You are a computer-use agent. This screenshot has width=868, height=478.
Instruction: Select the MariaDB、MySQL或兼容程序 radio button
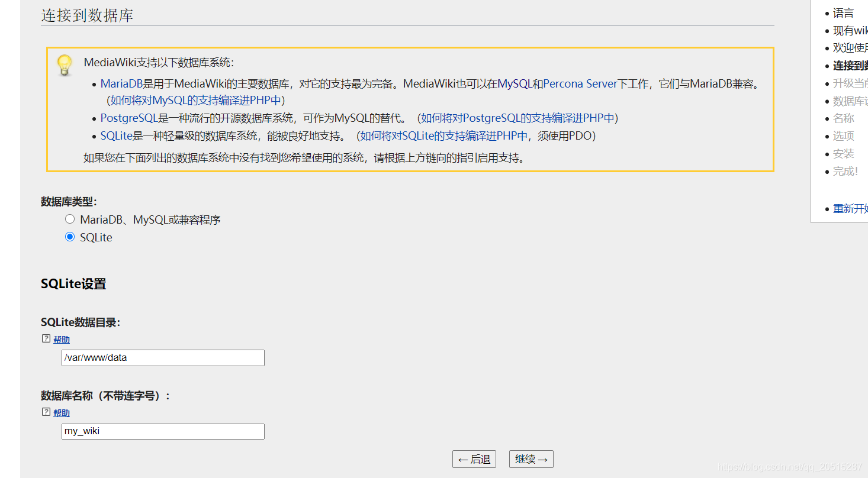pyautogui.click(x=70, y=219)
